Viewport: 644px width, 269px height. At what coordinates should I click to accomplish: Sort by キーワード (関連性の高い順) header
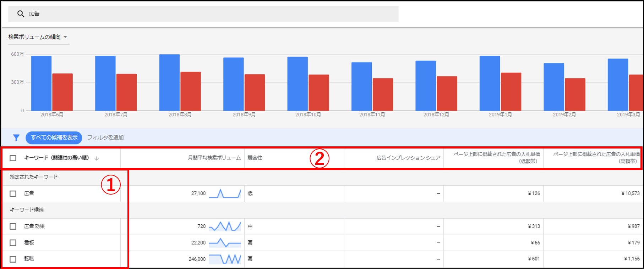coord(56,158)
